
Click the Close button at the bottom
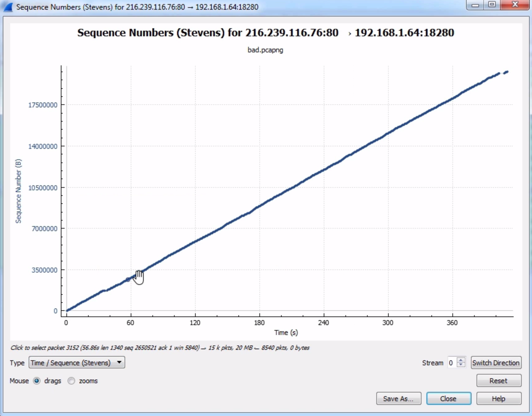tap(448, 399)
